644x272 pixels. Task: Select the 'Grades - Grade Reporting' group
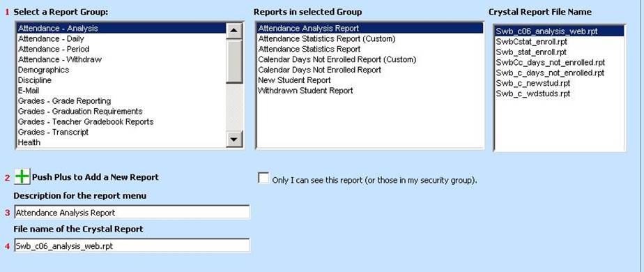[x=121, y=100]
